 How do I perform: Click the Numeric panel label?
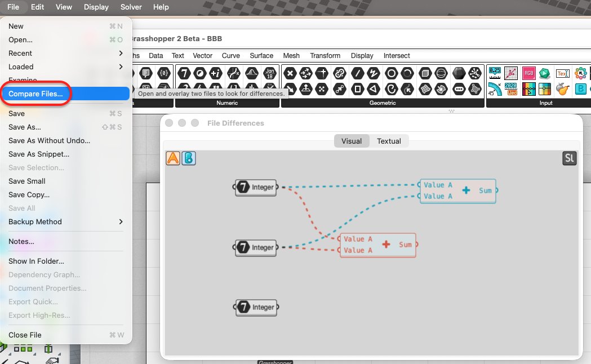[227, 103]
